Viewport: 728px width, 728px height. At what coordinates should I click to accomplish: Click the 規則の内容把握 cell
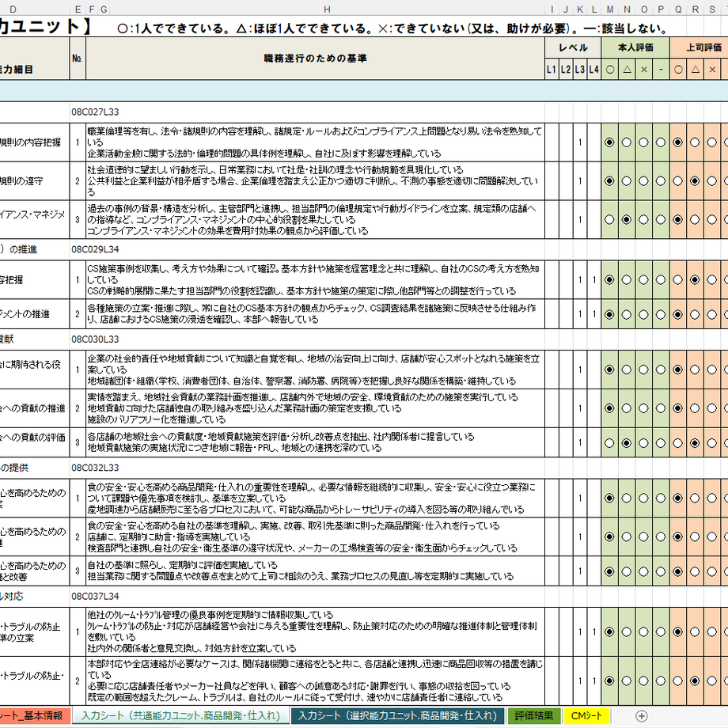(x=34, y=142)
